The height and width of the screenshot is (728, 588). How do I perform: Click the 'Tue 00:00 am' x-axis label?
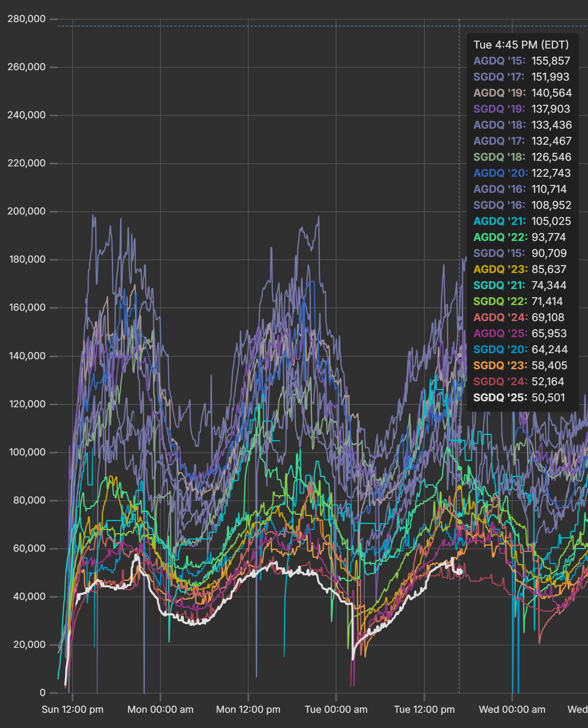[336, 709]
